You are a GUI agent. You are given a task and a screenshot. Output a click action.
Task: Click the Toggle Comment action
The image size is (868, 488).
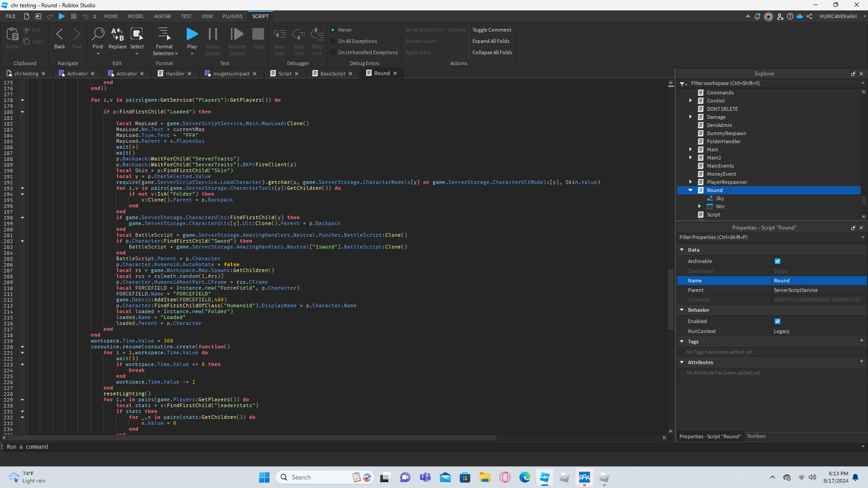[x=492, y=30]
